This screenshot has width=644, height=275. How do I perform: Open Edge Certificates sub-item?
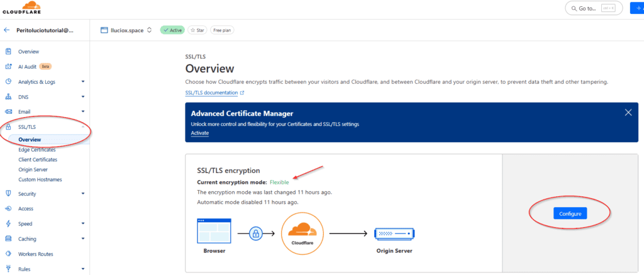coord(37,150)
